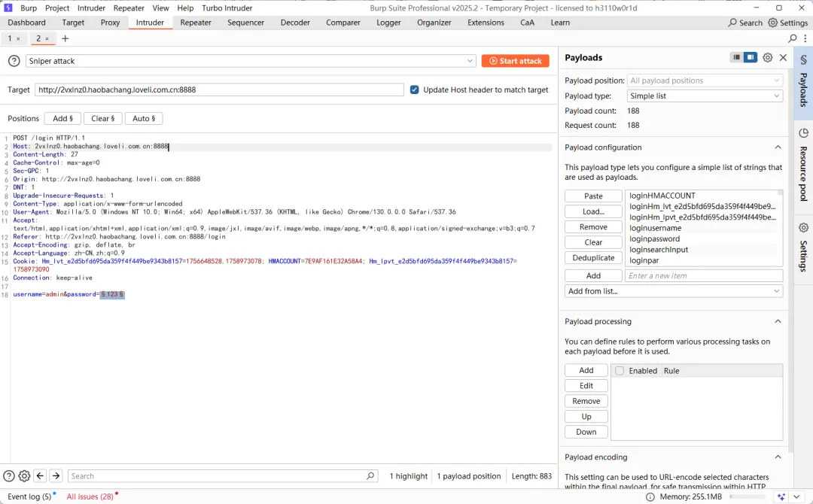Click Load... payload list button

click(593, 212)
